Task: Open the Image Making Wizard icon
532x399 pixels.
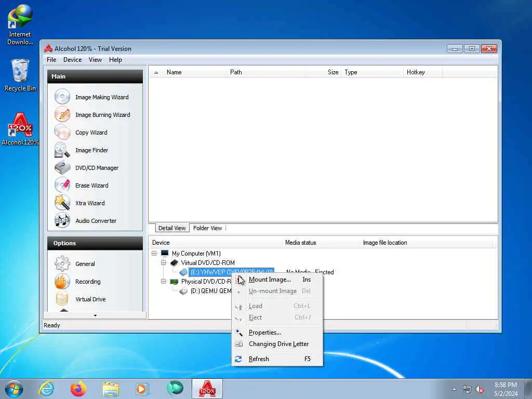Action: (x=62, y=97)
